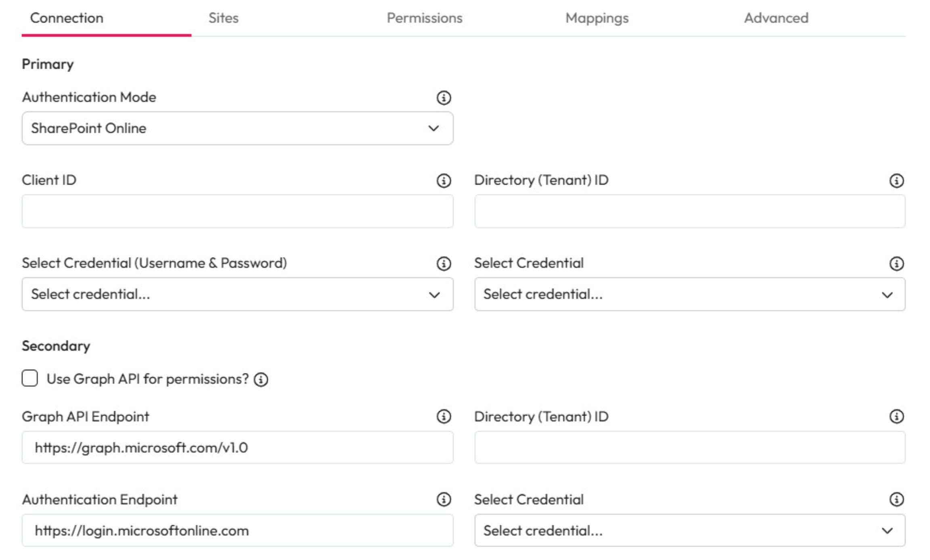The image size is (930, 560).
Task: Switch to the Sites tab
Action: [223, 18]
